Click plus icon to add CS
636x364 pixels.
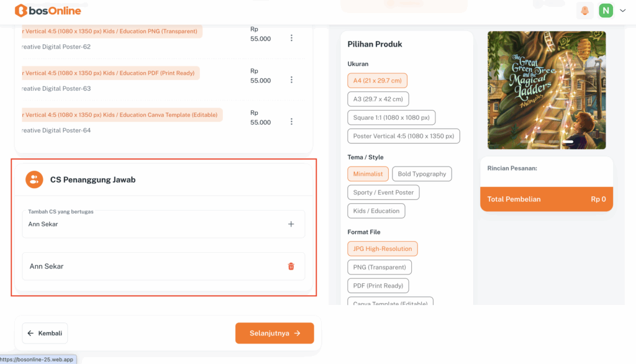pyautogui.click(x=291, y=224)
